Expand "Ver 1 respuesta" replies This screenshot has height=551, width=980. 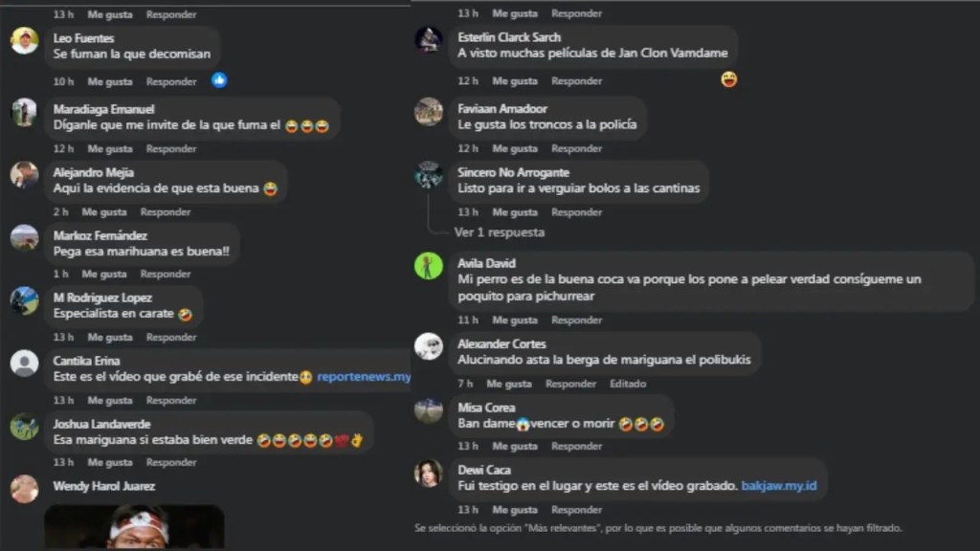pos(499,232)
